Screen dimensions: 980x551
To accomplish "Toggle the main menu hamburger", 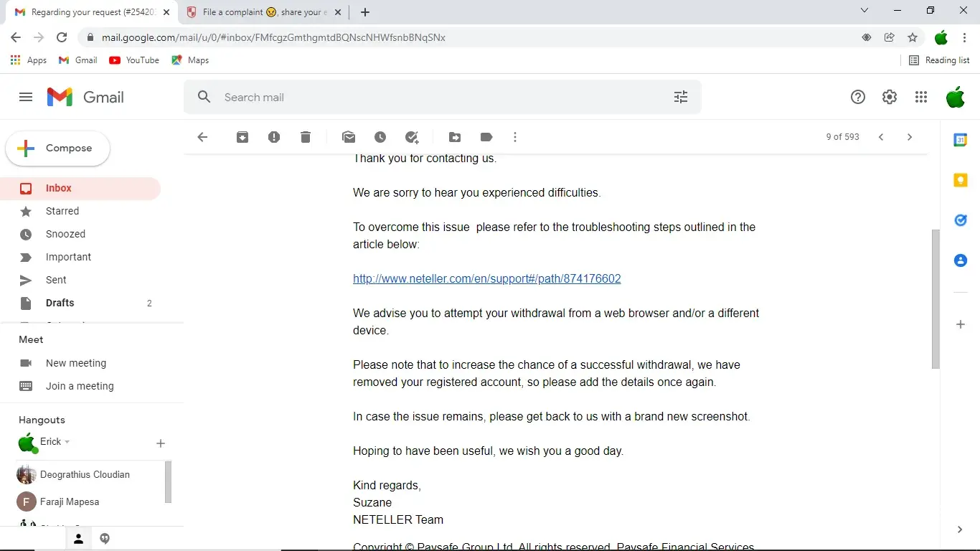I will 26,97.
